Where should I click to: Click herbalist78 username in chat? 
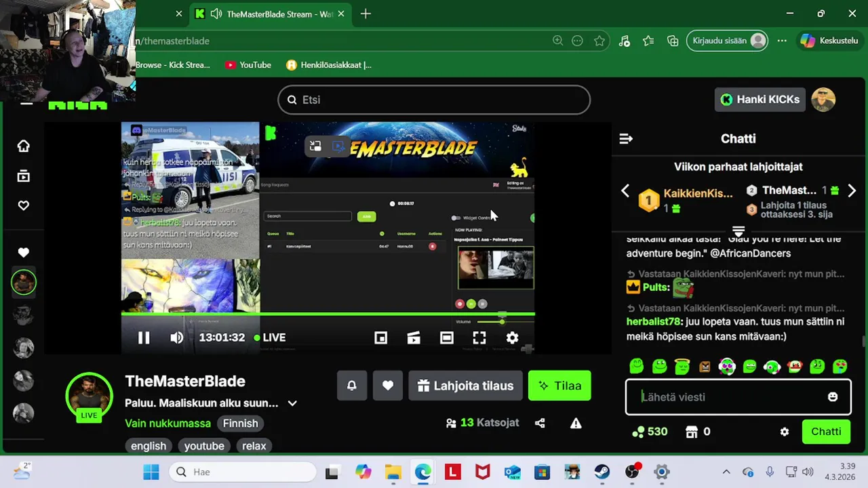tap(654, 322)
